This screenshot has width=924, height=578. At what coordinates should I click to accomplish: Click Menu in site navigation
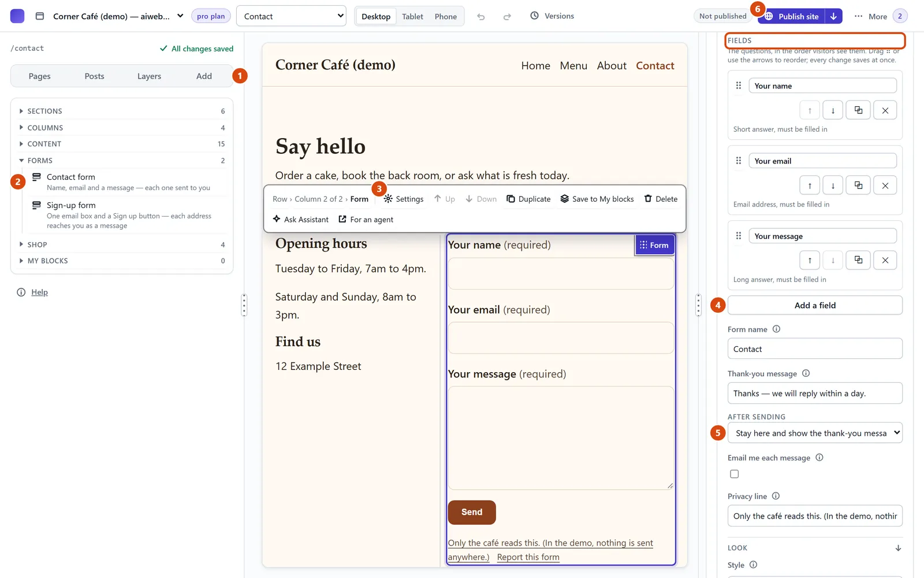click(x=573, y=66)
